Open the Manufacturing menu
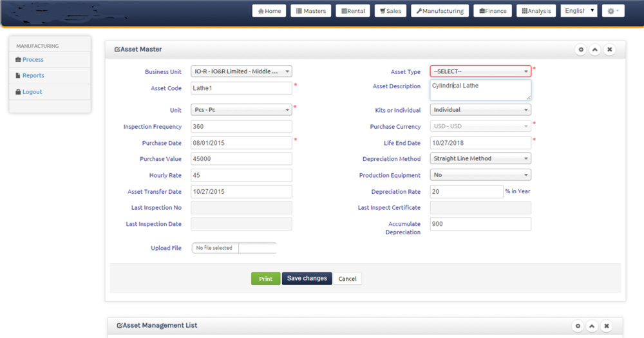 (x=440, y=11)
